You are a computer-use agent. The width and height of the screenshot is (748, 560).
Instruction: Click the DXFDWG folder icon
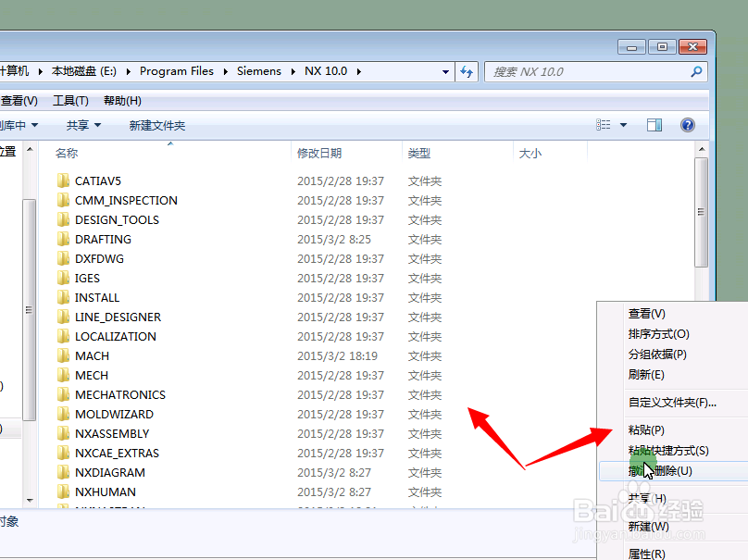click(x=63, y=258)
